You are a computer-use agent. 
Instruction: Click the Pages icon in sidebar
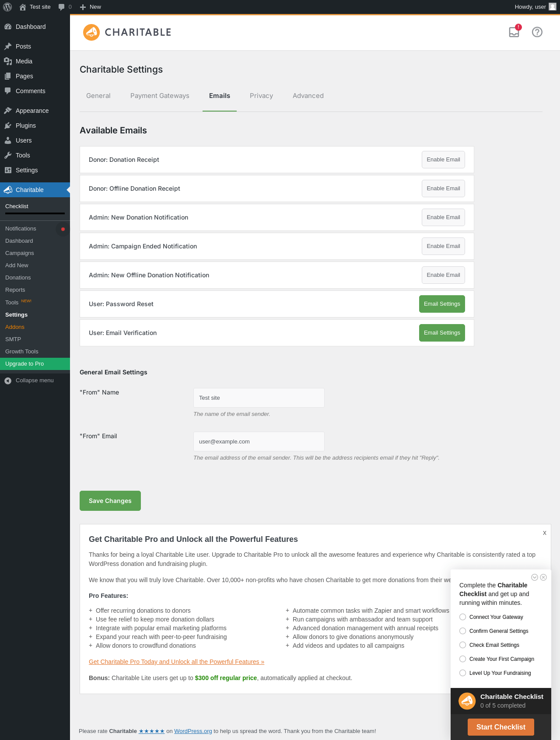pyautogui.click(x=8, y=76)
